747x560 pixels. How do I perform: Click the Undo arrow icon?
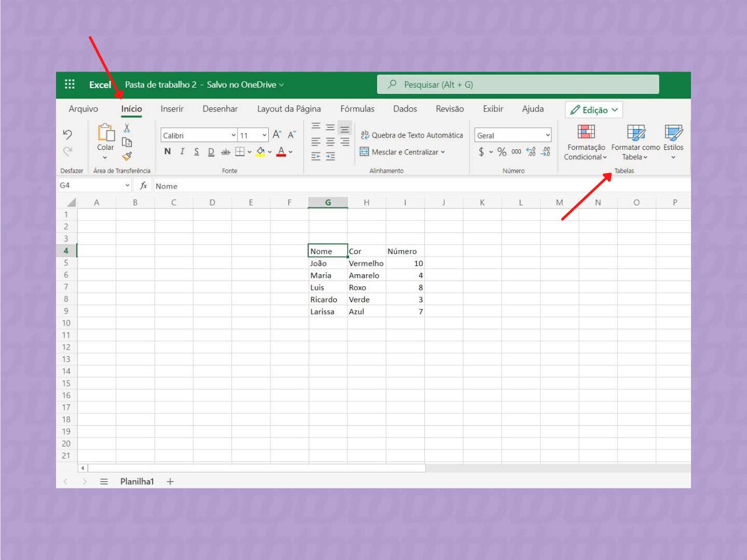[67, 135]
